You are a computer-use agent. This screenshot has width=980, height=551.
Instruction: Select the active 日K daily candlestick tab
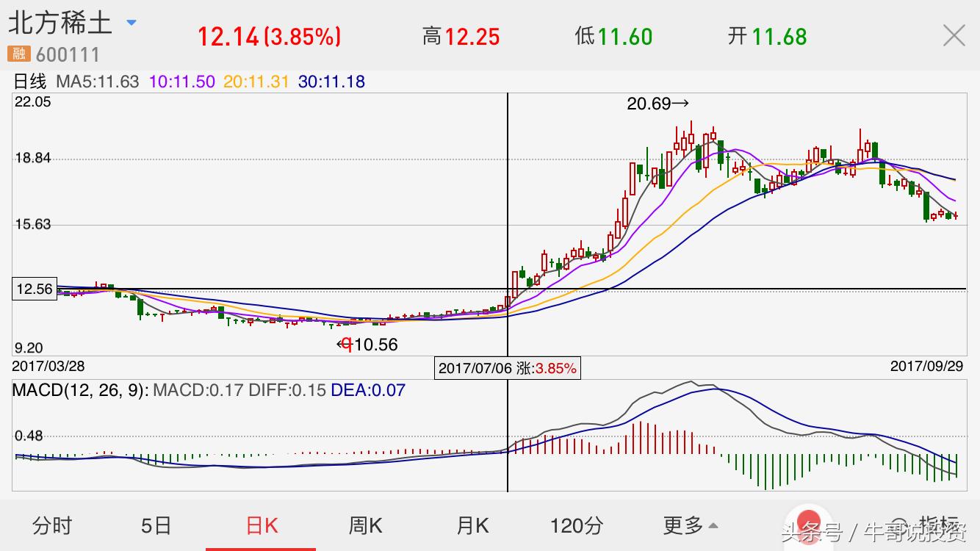click(260, 526)
